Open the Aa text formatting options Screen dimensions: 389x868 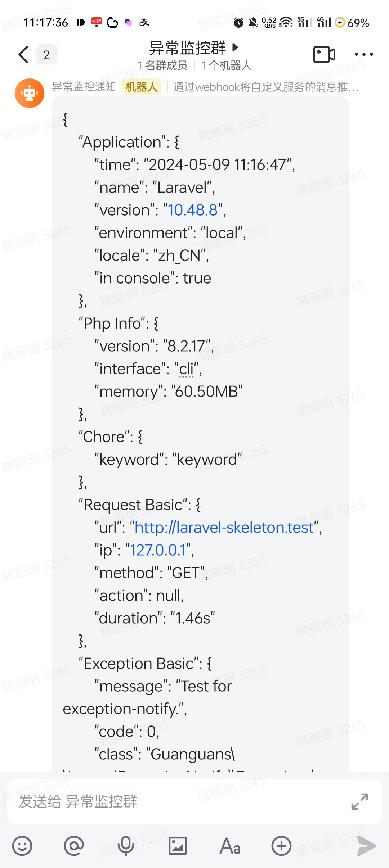pyautogui.click(x=230, y=846)
